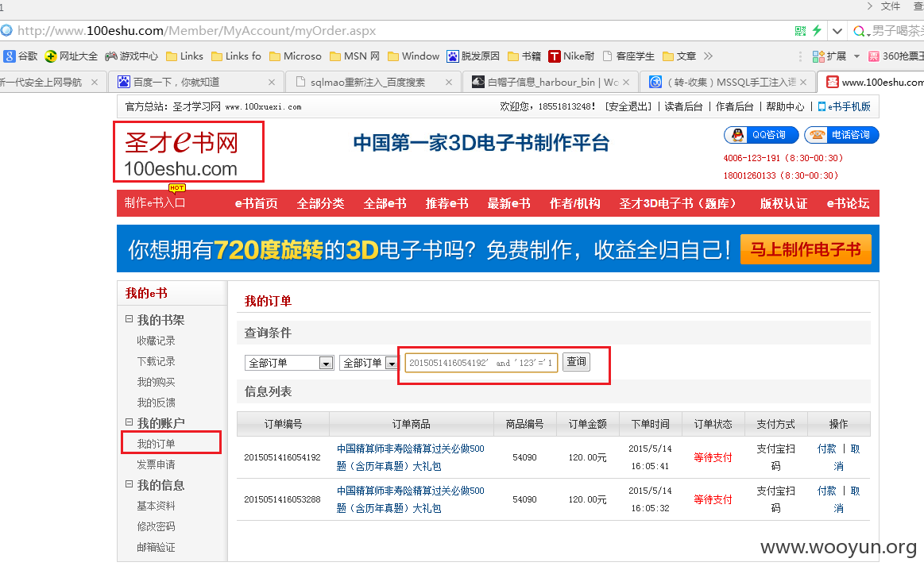Select 全部分类 in the red navigation bar
The width and height of the screenshot is (924, 570).
coord(320,204)
